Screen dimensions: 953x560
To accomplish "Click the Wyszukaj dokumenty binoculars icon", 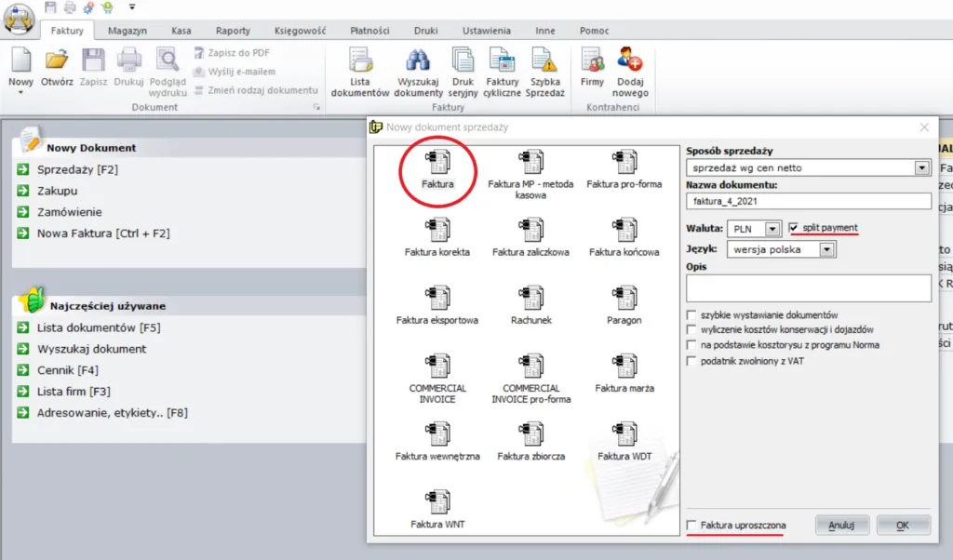I will click(418, 62).
